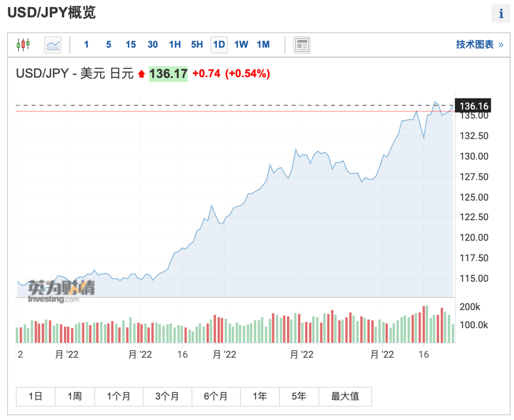This screenshot has height=420, width=514.
Task: Show the 1日 time range
Action: tap(36, 396)
